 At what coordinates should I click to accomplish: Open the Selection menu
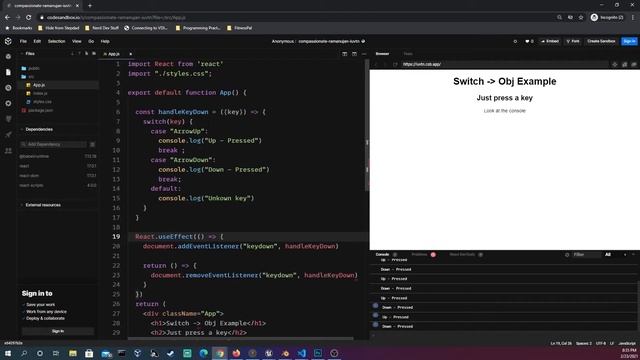tap(56, 41)
